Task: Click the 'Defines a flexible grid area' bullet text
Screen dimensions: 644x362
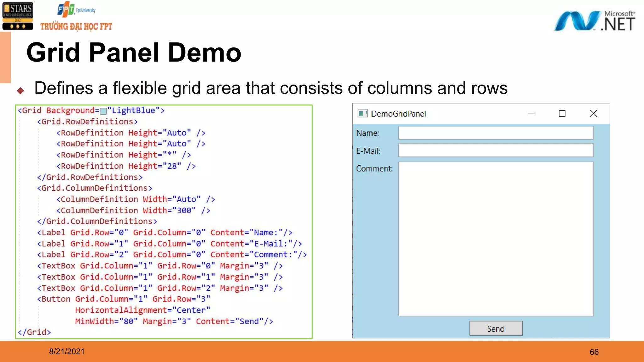Action: [x=271, y=88]
